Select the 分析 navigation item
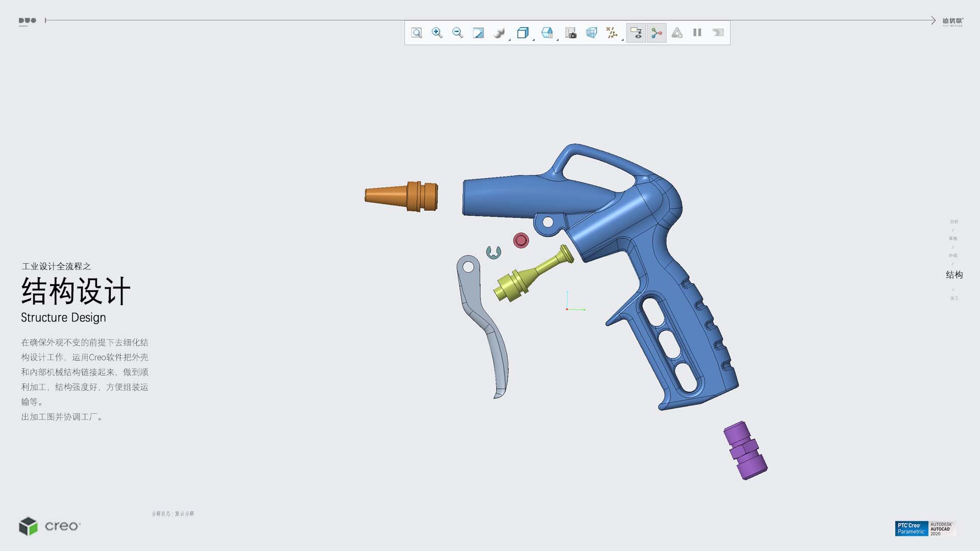Screen dimensions: 980x551 (x=954, y=221)
